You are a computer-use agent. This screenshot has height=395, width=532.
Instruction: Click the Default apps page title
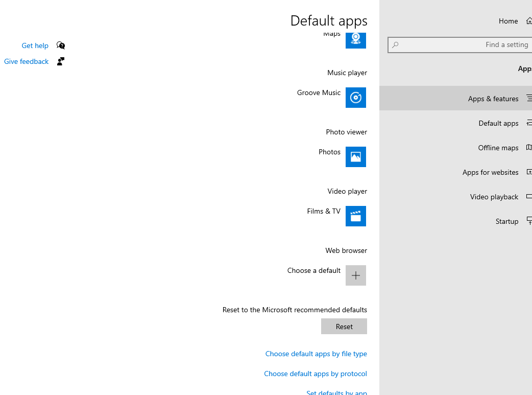pos(329,21)
